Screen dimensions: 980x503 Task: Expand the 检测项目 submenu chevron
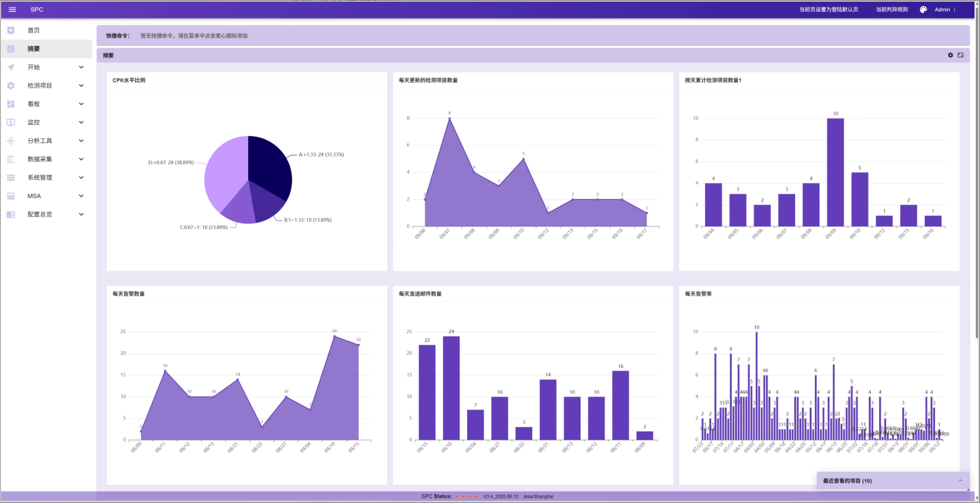(x=81, y=85)
